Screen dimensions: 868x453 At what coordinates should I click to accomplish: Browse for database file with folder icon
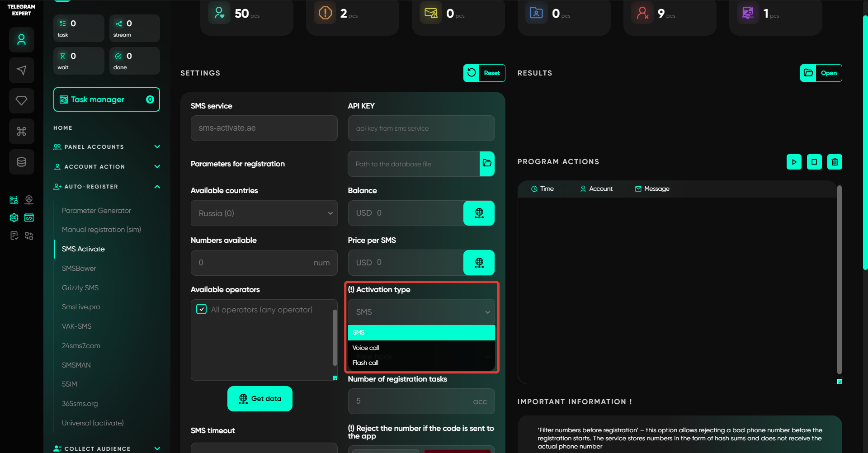[x=487, y=164]
